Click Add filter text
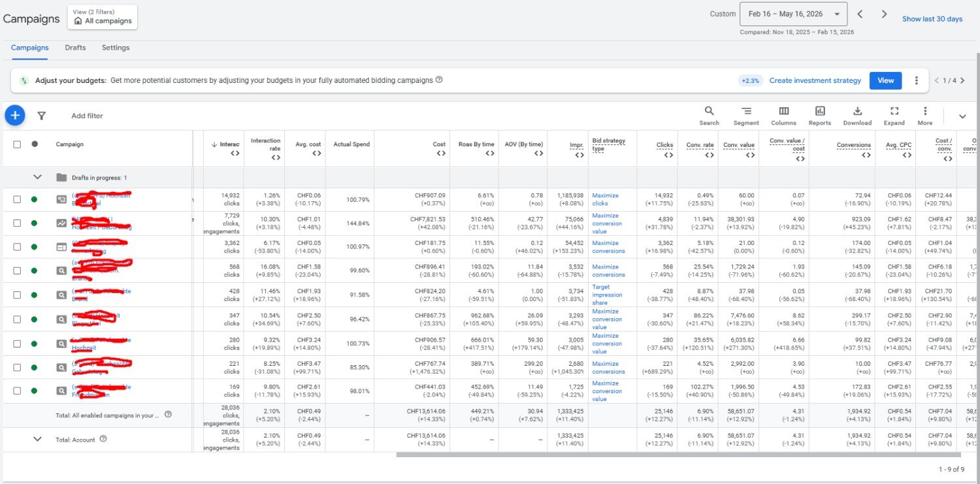Viewport: 980px width, 484px height. pyautogui.click(x=87, y=116)
